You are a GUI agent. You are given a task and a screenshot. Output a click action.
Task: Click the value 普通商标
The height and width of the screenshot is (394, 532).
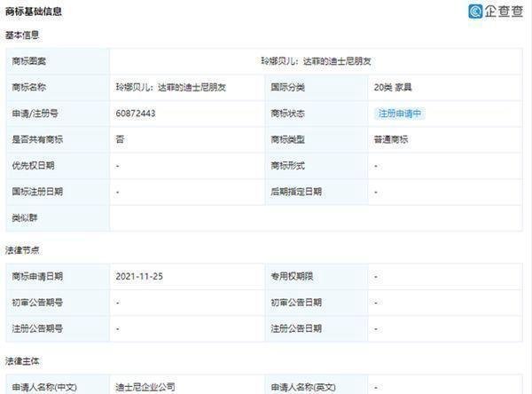point(390,139)
